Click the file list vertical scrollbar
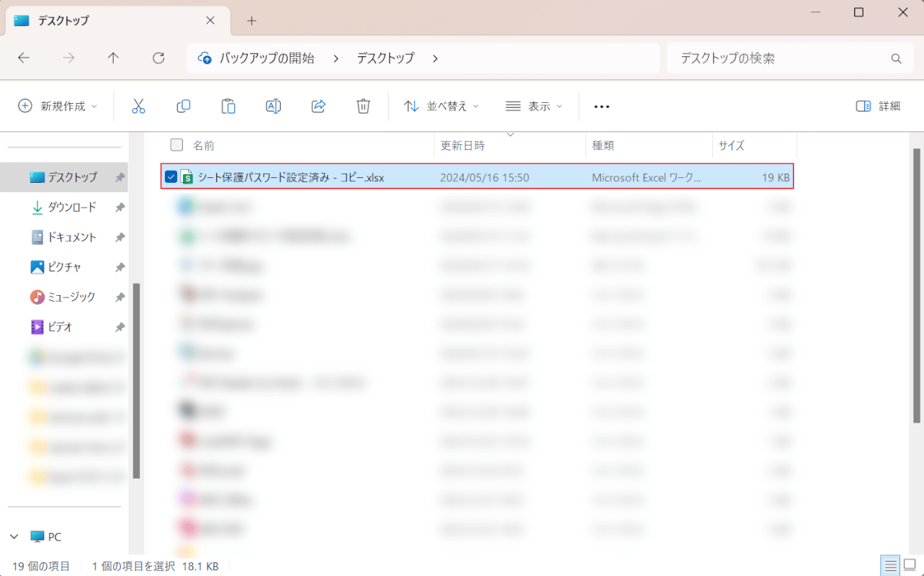 coord(917,285)
